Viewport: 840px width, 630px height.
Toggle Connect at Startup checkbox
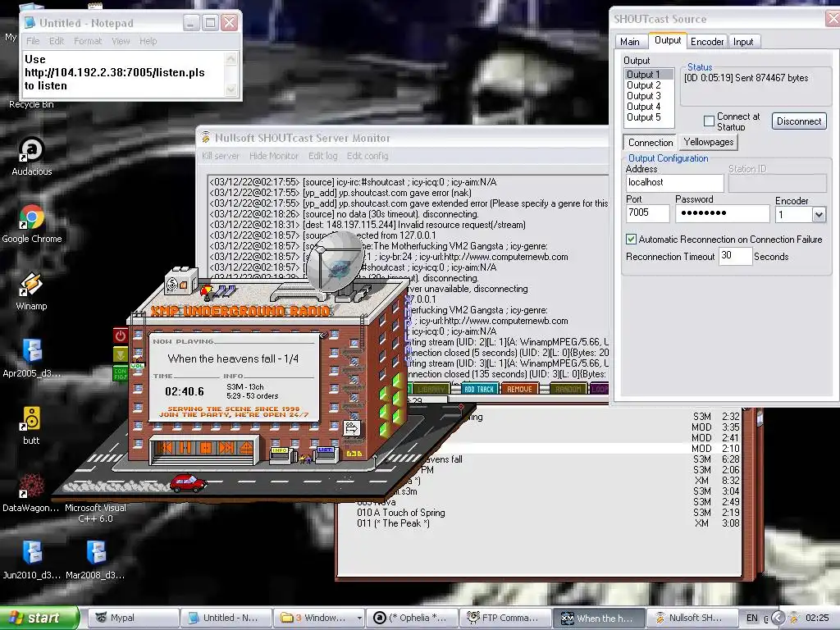[x=709, y=121]
